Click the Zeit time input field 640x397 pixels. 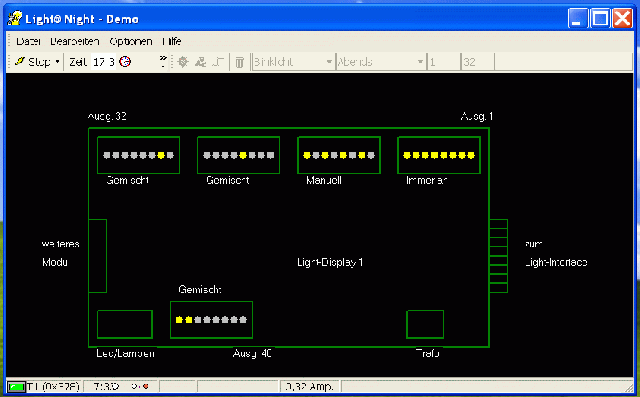(x=103, y=62)
